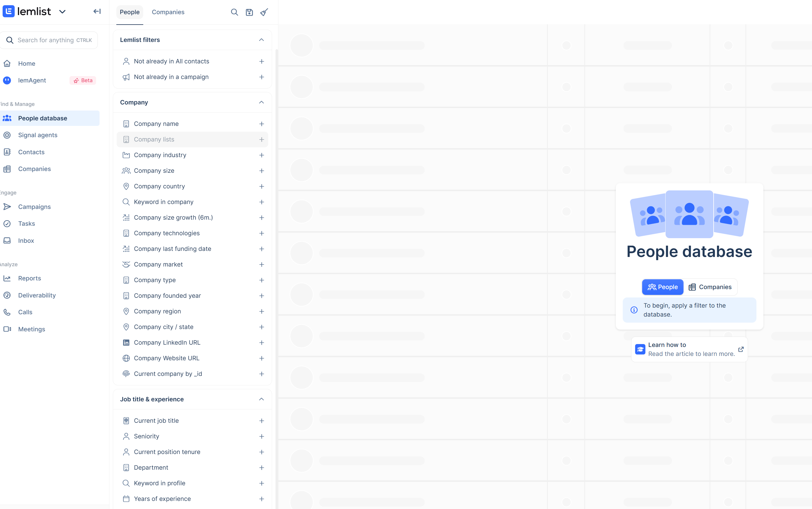Click the external link icon on Learn card

(741, 350)
